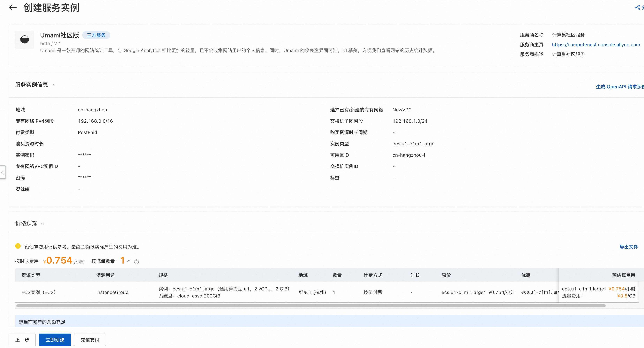The image size is (644, 348).
Task: Click the 规格 column header
Action: click(x=163, y=275)
